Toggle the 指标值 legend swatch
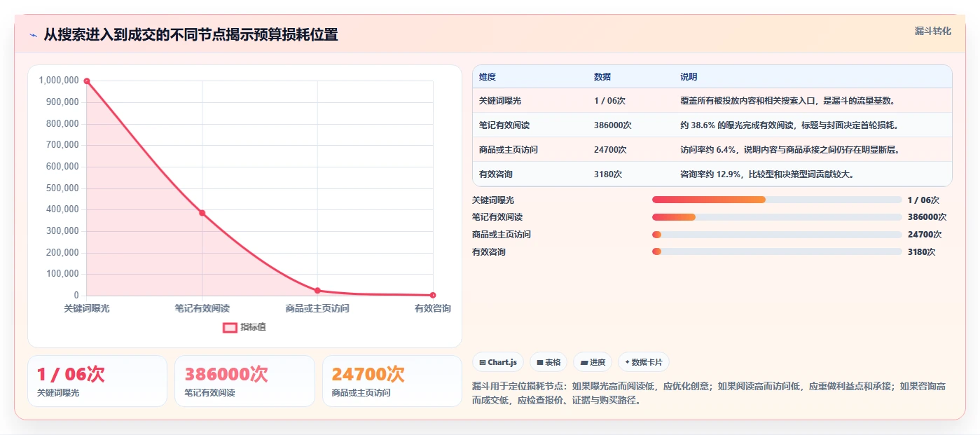 point(230,327)
